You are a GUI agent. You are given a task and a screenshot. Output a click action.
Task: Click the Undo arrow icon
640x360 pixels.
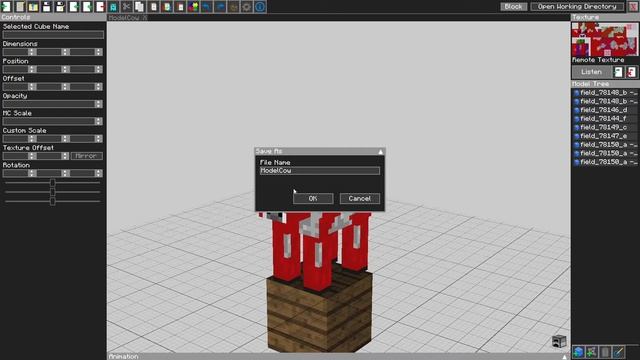[x=207, y=7]
